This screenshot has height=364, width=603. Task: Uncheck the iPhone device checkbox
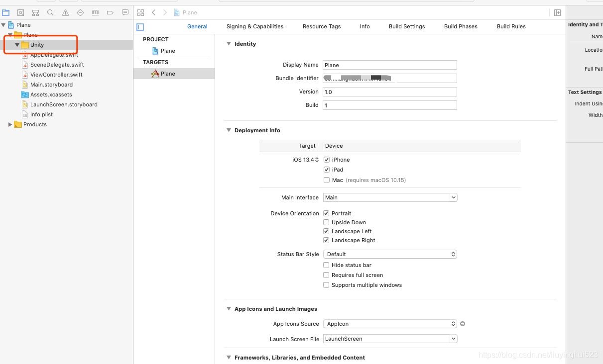pyautogui.click(x=327, y=160)
